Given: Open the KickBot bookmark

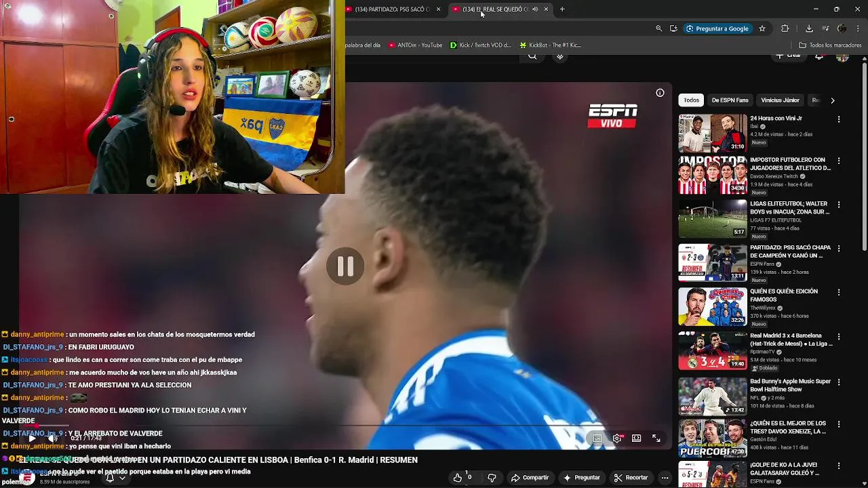Looking at the screenshot, I should 550,45.
